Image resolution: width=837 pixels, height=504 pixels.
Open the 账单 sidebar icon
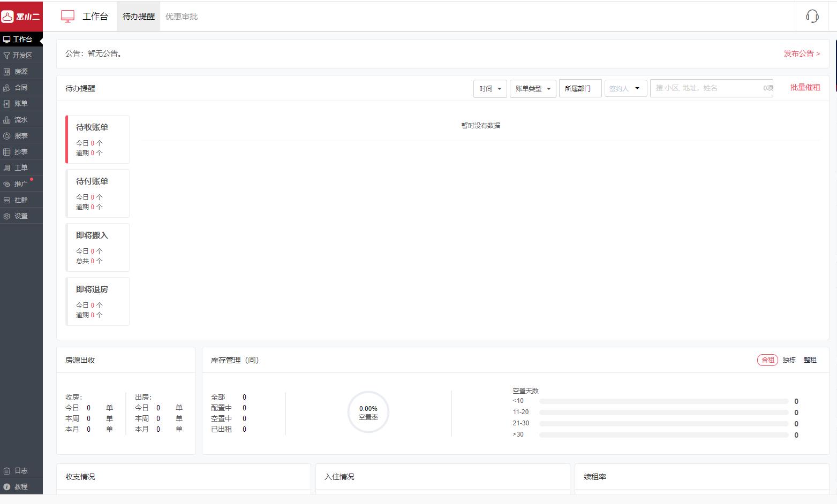pos(21,103)
